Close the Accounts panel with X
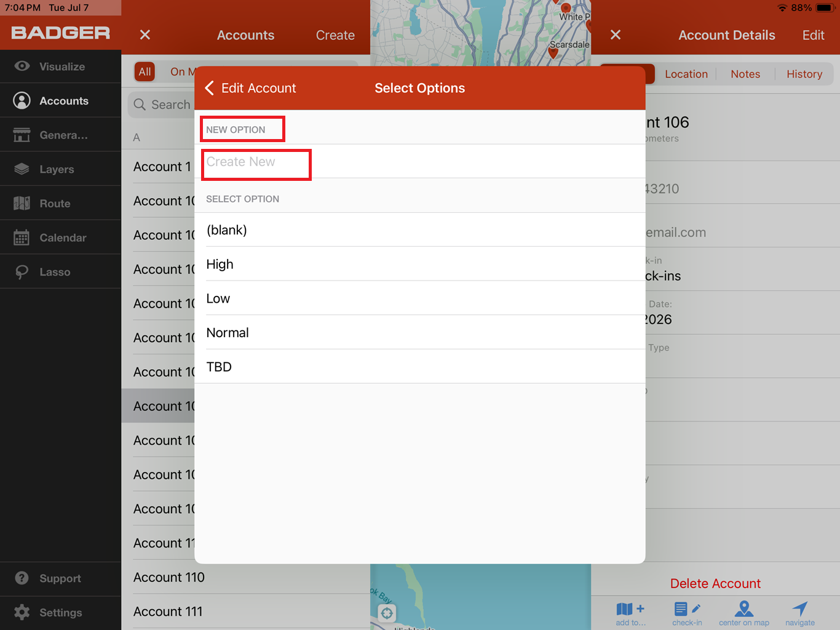This screenshot has height=630, width=840. pyautogui.click(x=145, y=35)
